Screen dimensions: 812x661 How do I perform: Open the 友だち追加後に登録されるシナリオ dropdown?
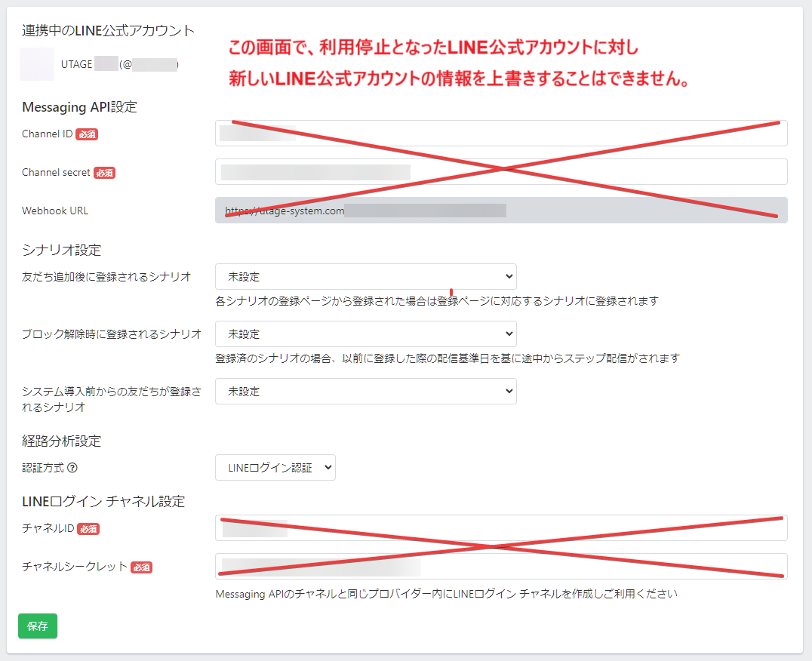[x=365, y=277]
